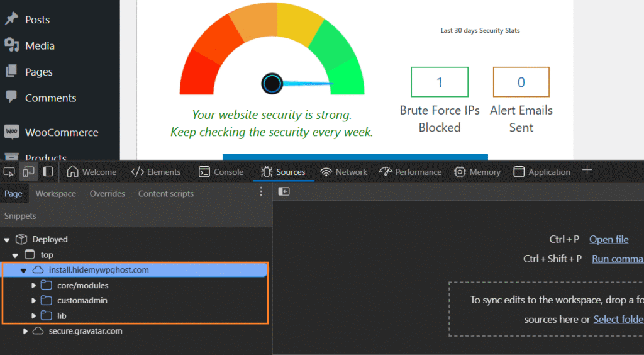Click the Select folder link

(x=619, y=319)
